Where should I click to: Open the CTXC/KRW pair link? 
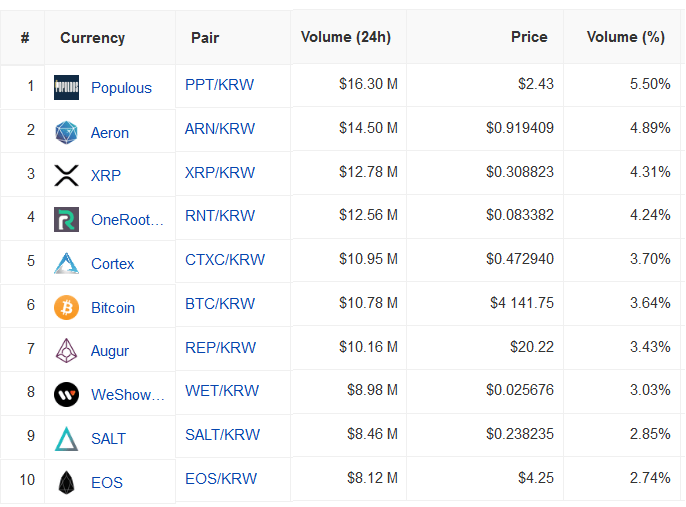[225, 260]
